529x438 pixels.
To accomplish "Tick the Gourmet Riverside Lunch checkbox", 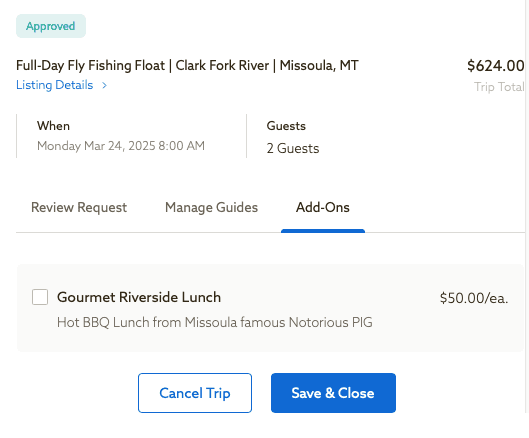I will [x=40, y=297].
